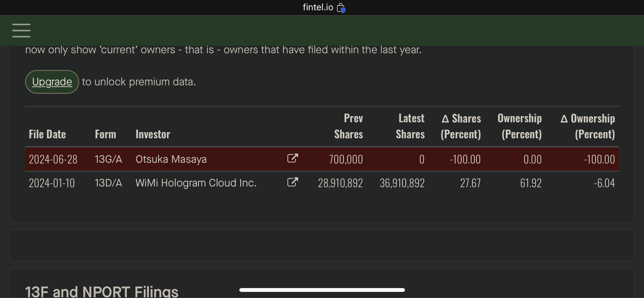Sort by Δ Ownership (Percent) header
The image size is (644, 298).
[x=588, y=126]
